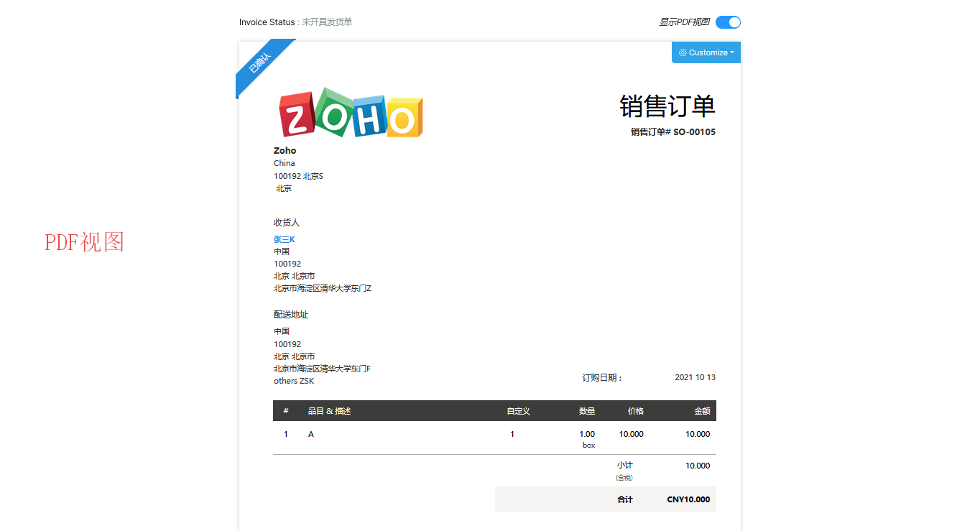Open the 张三K customer link
980x531 pixels.
pos(284,239)
